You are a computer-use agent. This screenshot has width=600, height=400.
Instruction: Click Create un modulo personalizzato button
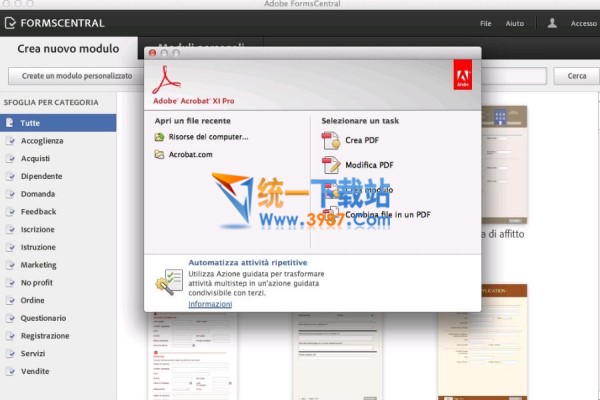pos(77,76)
